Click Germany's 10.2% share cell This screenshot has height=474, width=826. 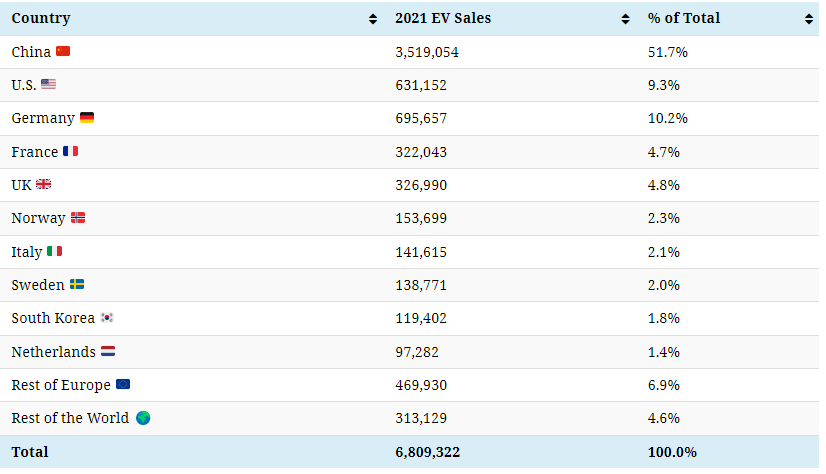point(667,118)
